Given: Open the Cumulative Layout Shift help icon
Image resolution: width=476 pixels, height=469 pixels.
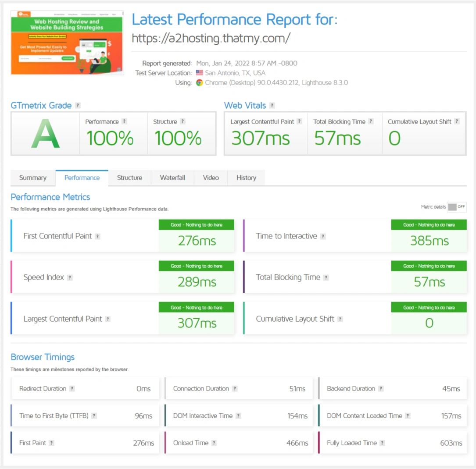Looking at the screenshot, I should (340, 319).
